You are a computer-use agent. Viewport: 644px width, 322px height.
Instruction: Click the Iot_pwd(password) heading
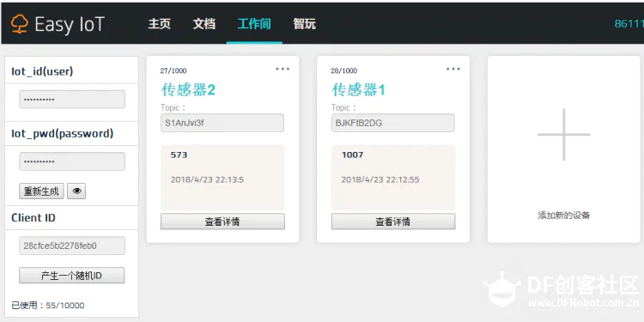pyautogui.click(x=63, y=133)
